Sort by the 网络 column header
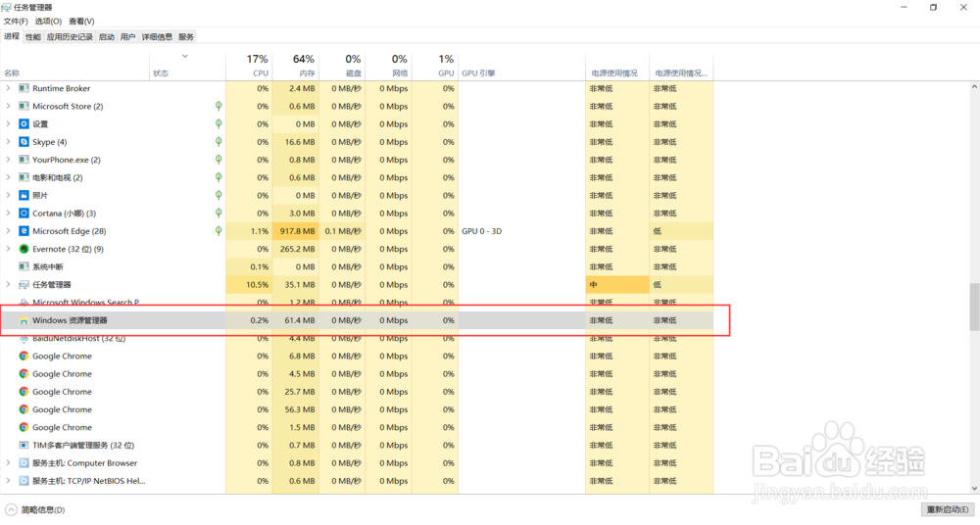980x525 pixels. point(389,66)
